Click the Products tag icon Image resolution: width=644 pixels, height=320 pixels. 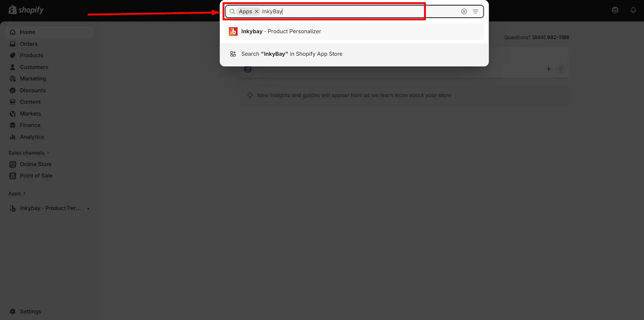(13, 55)
